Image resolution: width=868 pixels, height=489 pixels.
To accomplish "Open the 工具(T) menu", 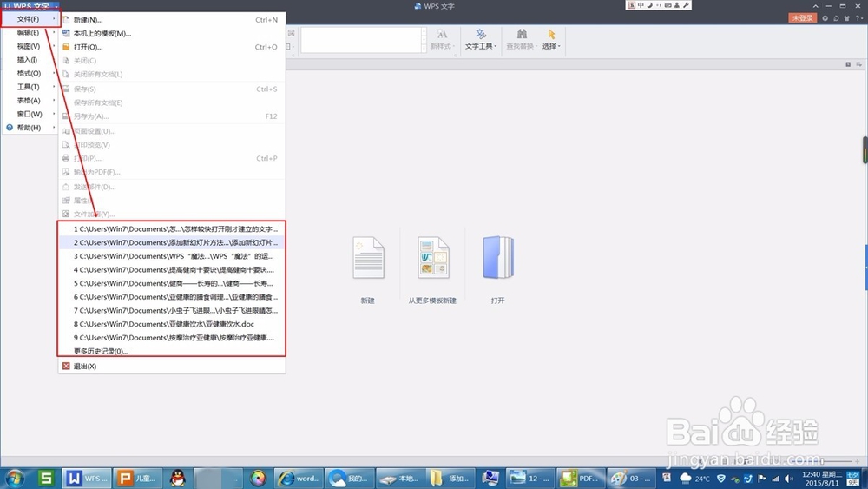I will pyautogui.click(x=30, y=87).
